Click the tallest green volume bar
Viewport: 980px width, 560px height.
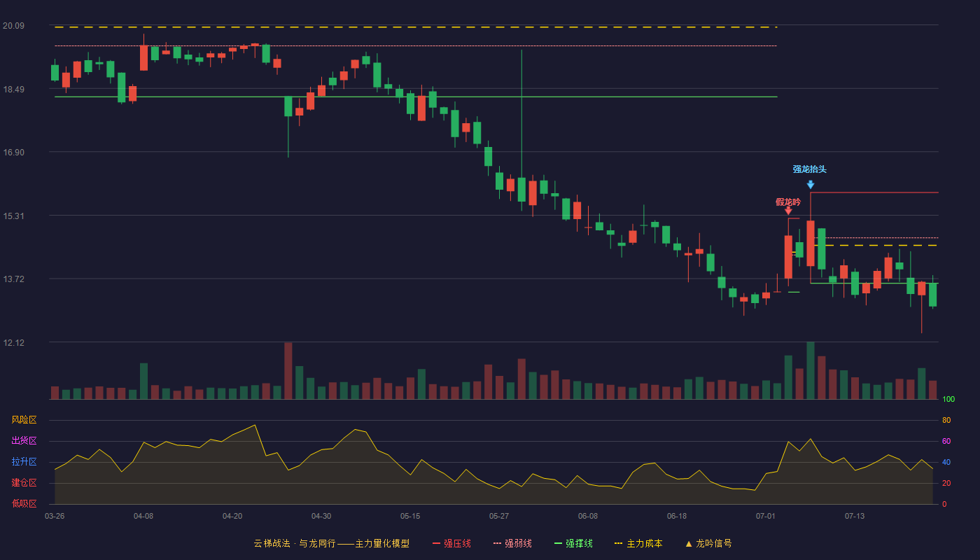811,371
